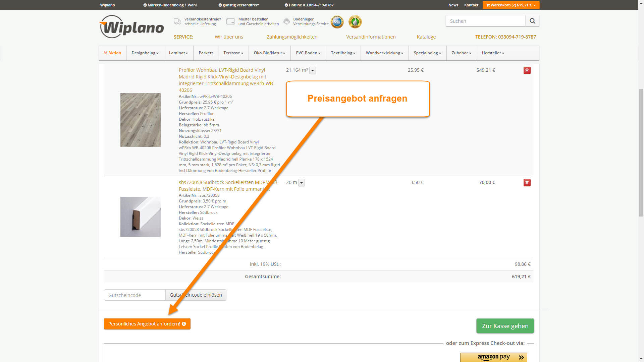The height and width of the screenshot is (362, 644).
Task: Click the green-gold trust seal badge
Action: click(x=355, y=22)
